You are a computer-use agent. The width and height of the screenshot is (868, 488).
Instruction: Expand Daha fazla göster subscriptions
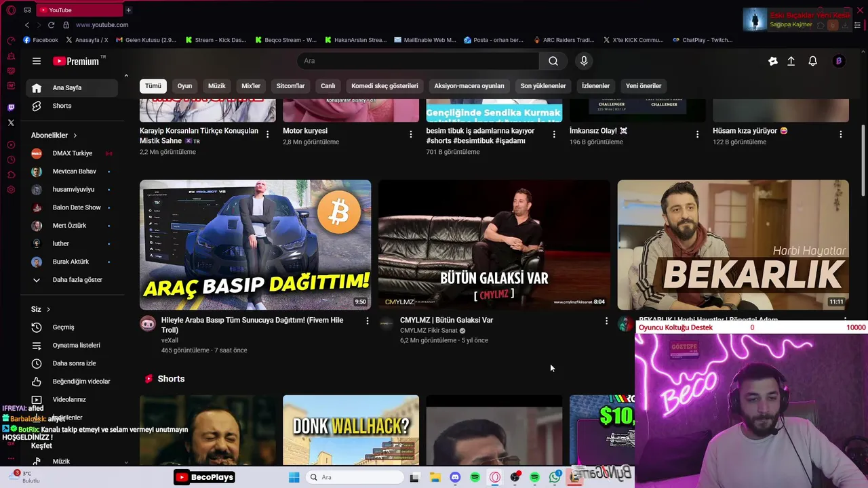coord(72,280)
